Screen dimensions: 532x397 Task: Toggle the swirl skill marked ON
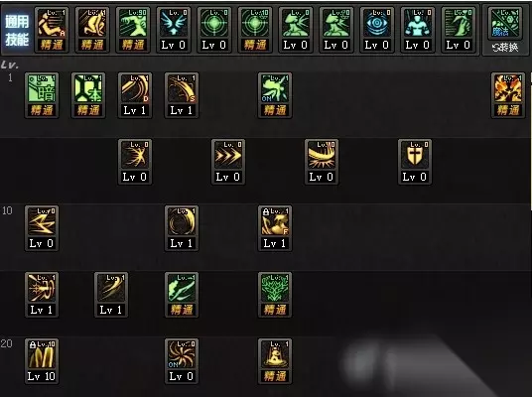coord(182,361)
